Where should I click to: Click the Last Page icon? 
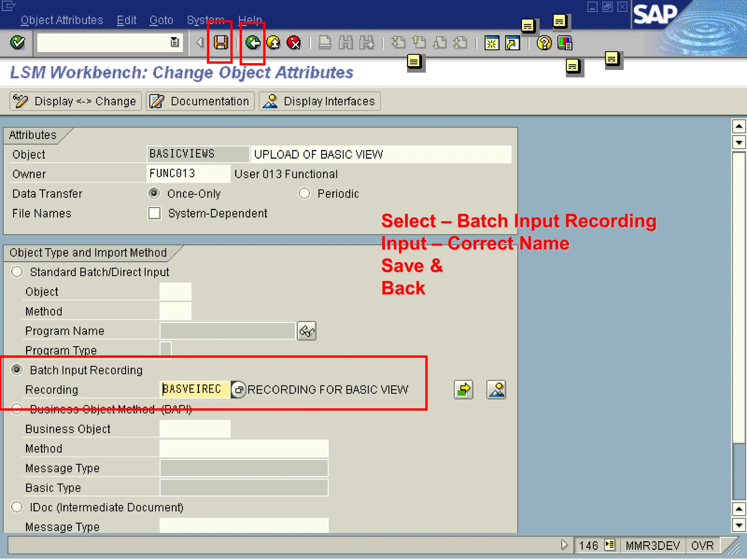[x=461, y=43]
